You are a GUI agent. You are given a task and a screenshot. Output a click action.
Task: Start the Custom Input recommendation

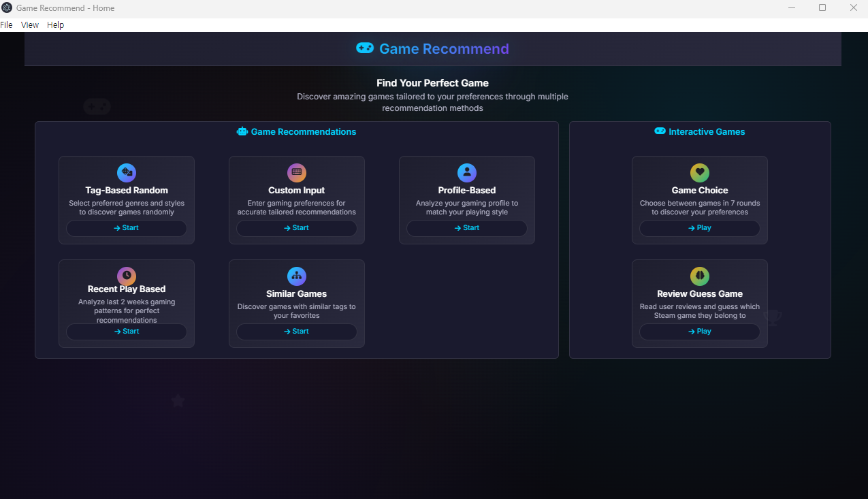tap(296, 228)
